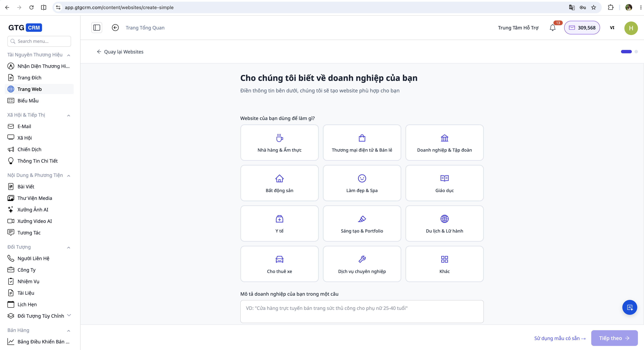Pick the Làm đẹp & Spa card

pos(362,183)
